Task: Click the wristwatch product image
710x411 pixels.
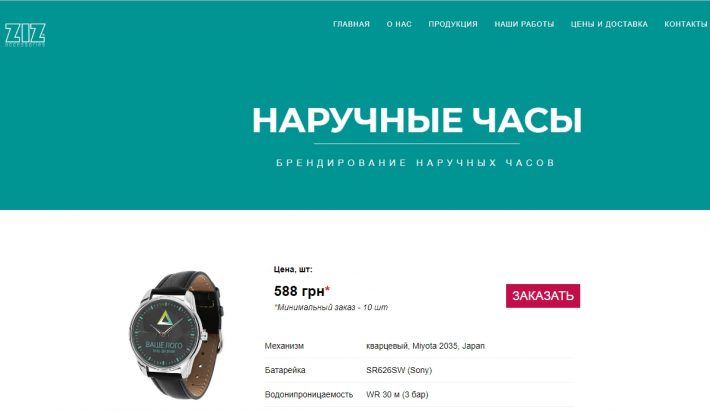Action: click(177, 335)
